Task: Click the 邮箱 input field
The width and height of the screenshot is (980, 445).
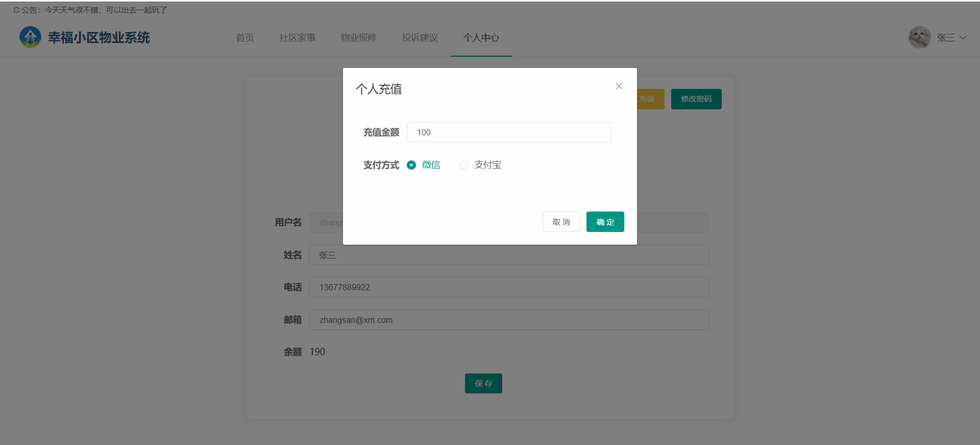Action: point(509,320)
